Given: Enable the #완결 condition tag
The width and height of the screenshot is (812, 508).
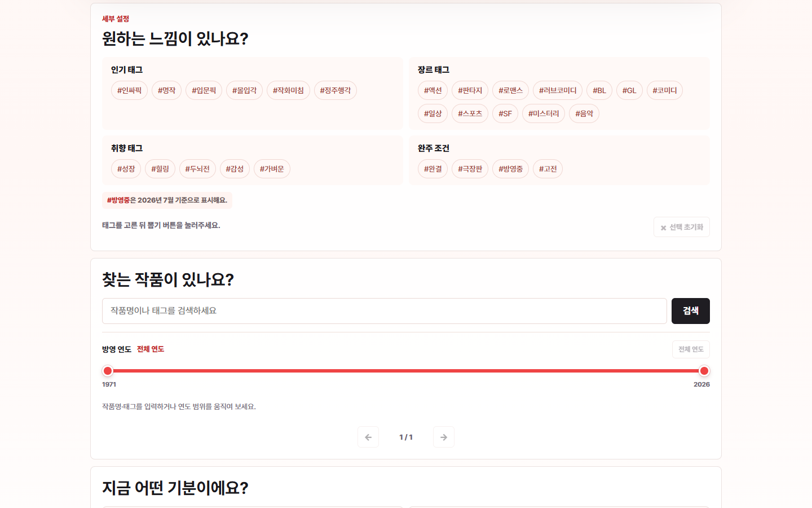Looking at the screenshot, I should [433, 169].
